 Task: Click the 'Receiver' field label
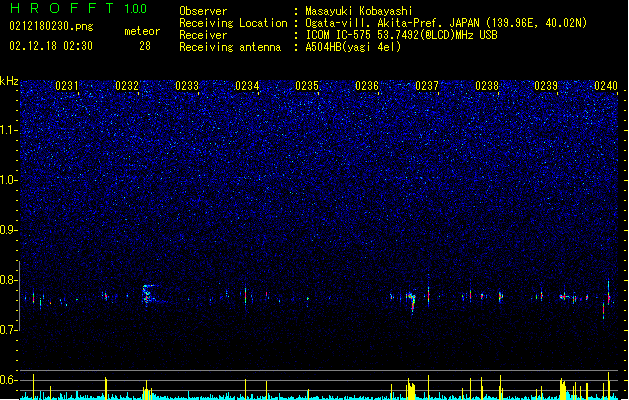[203, 35]
